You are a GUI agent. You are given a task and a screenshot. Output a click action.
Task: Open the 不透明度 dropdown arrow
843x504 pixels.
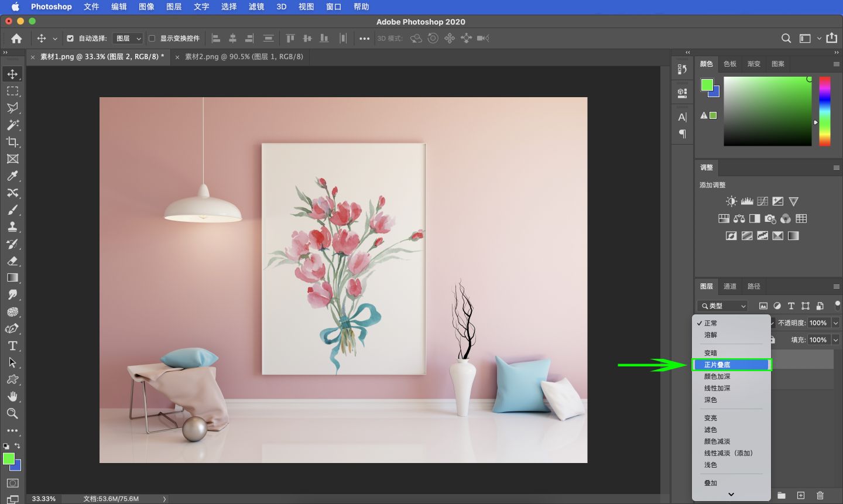click(x=836, y=323)
